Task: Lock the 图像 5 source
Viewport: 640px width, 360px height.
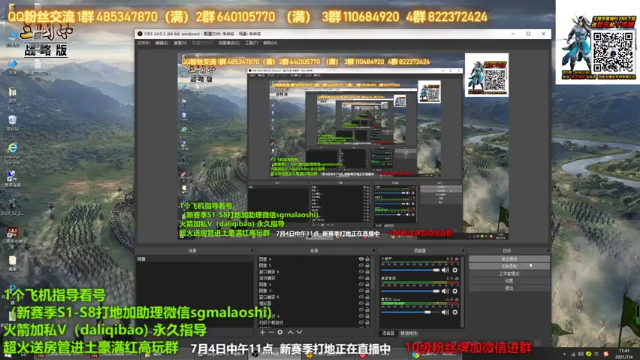Action: tap(367, 265)
